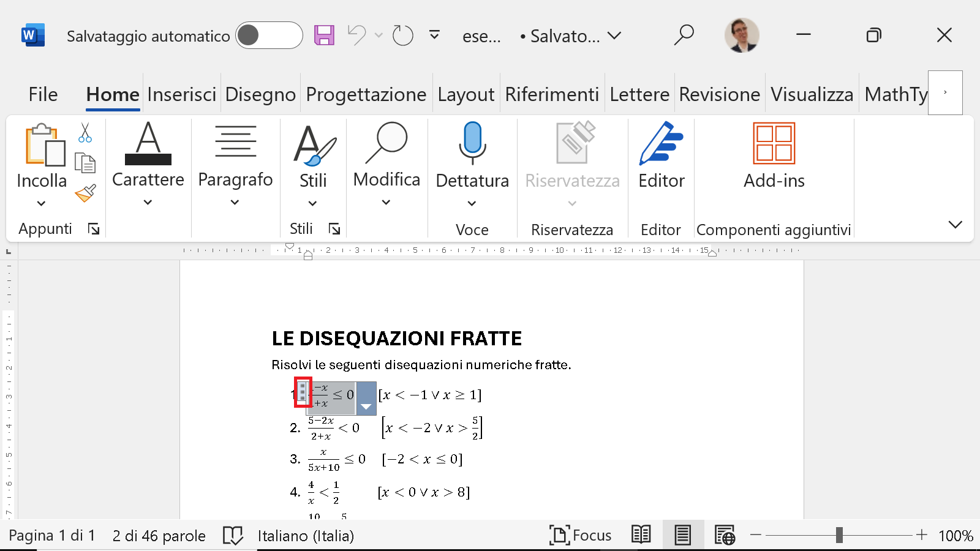Click the solution of exercise 4
Image resolution: width=980 pixels, height=551 pixels.
[x=424, y=492]
